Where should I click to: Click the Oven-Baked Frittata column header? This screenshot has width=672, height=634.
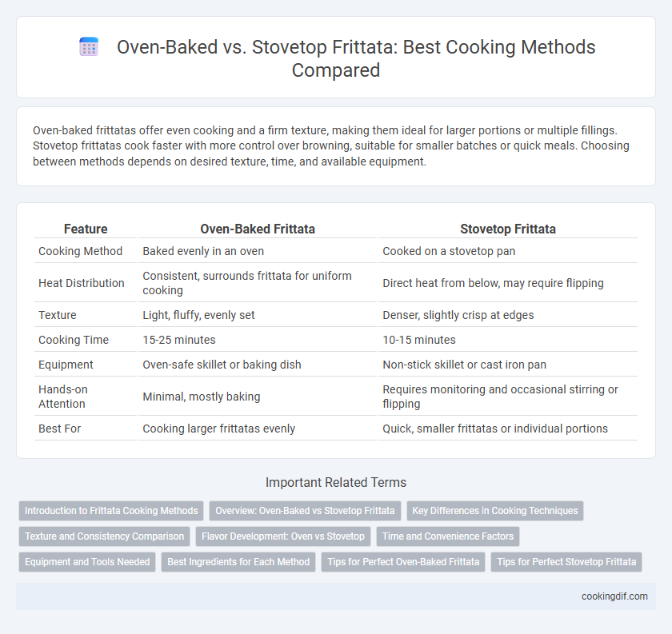pyautogui.click(x=258, y=229)
